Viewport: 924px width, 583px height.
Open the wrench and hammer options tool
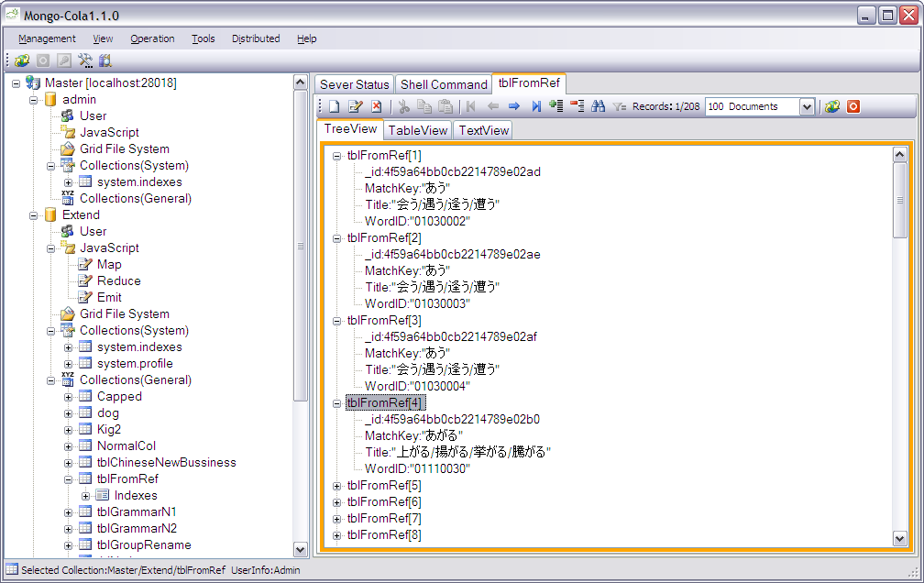(85, 60)
